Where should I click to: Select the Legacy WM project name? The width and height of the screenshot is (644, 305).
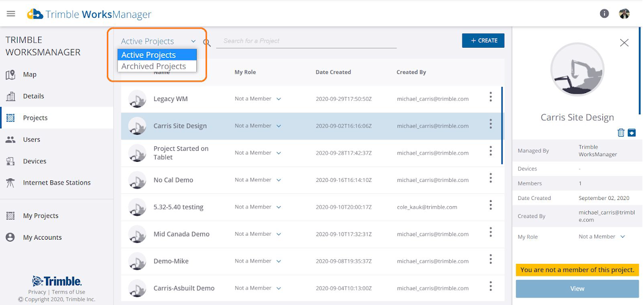coord(171,99)
